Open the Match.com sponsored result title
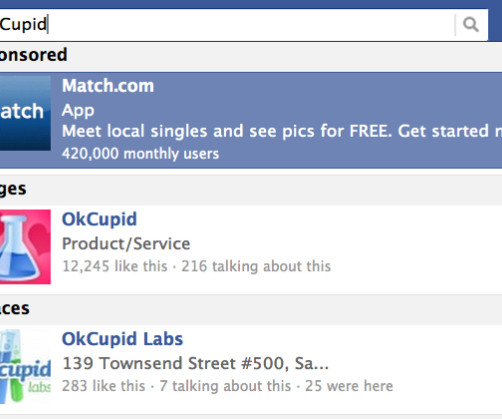This screenshot has height=419, width=502. pos(108,86)
